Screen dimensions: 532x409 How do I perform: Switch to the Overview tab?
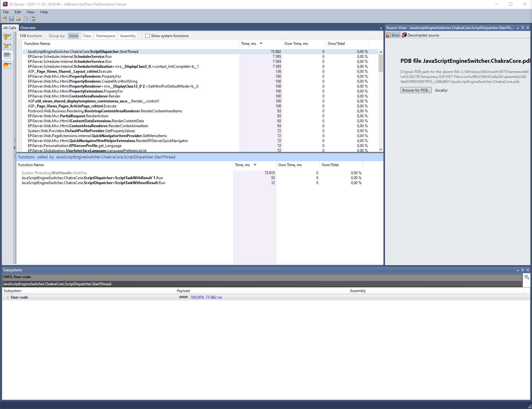coord(28,28)
